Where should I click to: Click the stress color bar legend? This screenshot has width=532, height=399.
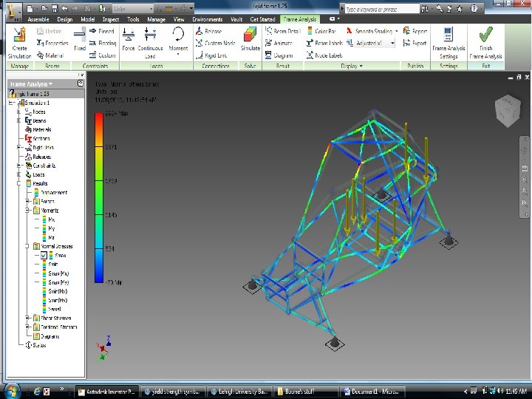click(99, 198)
